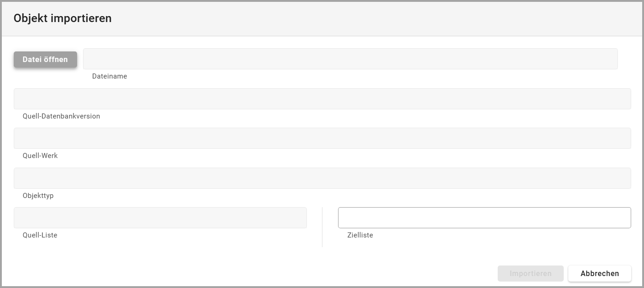Cancel the dialog with Abbrechen
Viewport: 644px width, 288px height.
pos(600,273)
